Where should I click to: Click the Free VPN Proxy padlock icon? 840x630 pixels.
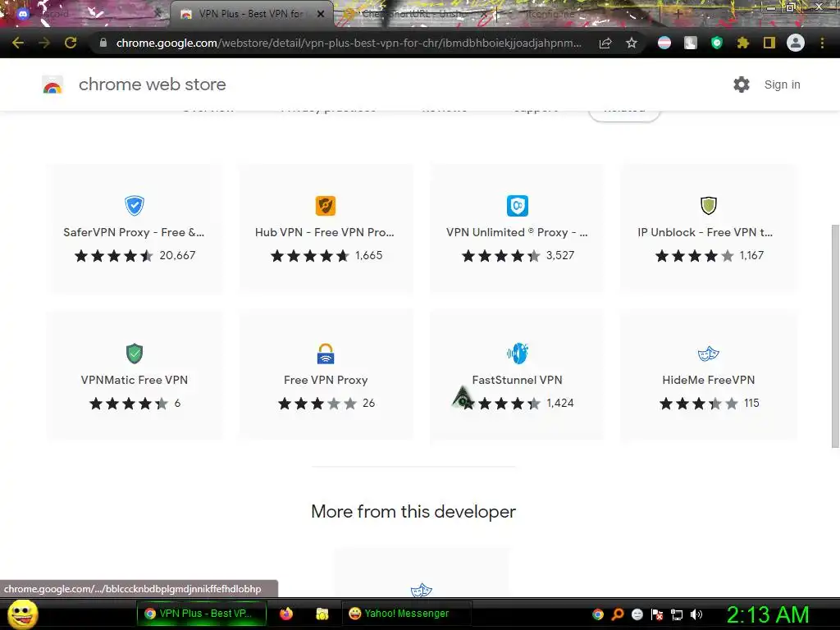pos(326,353)
